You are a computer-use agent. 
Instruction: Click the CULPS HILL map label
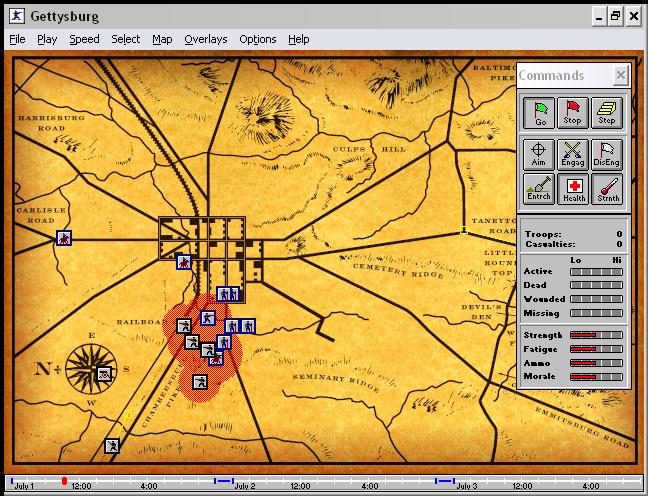369,149
